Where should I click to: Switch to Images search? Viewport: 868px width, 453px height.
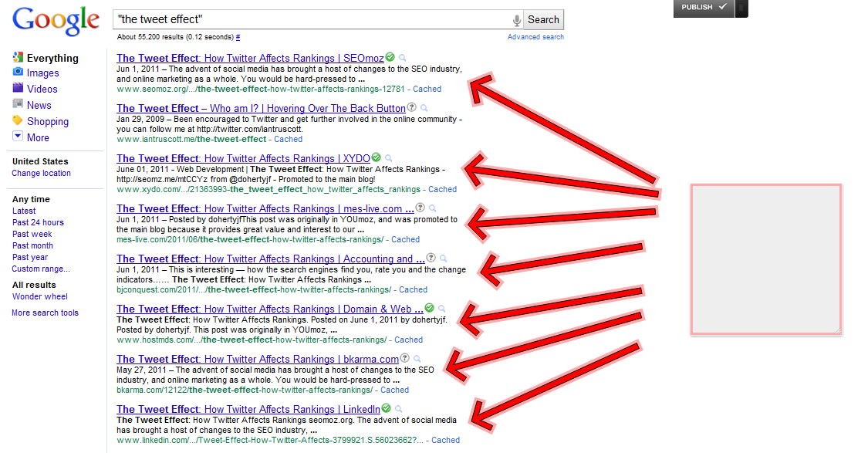coord(42,73)
